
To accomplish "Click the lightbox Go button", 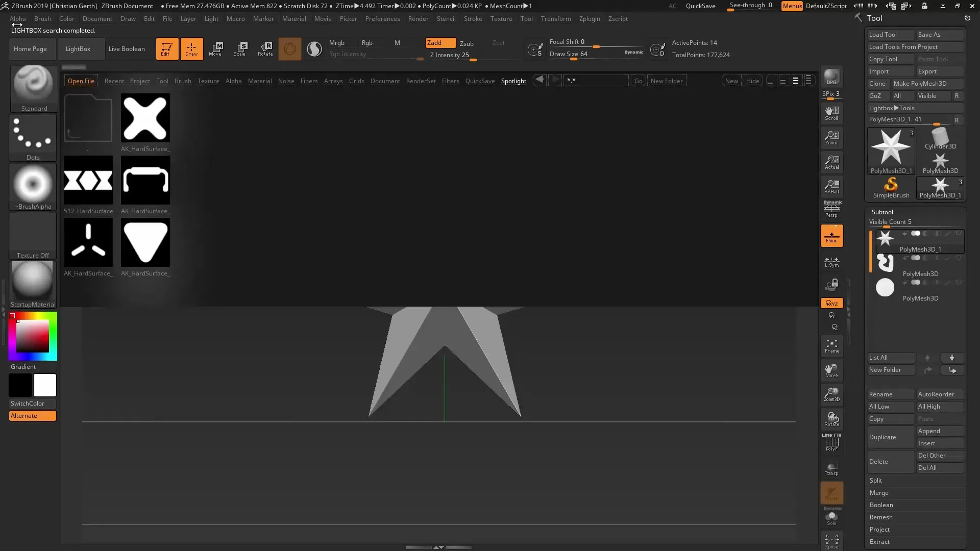I will point(638,81).
